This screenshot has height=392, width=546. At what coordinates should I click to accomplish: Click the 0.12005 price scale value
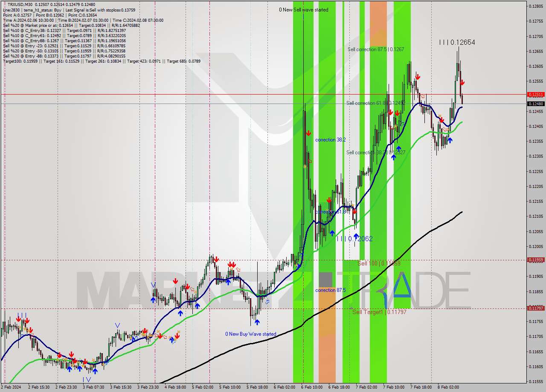tap(536, 246)
